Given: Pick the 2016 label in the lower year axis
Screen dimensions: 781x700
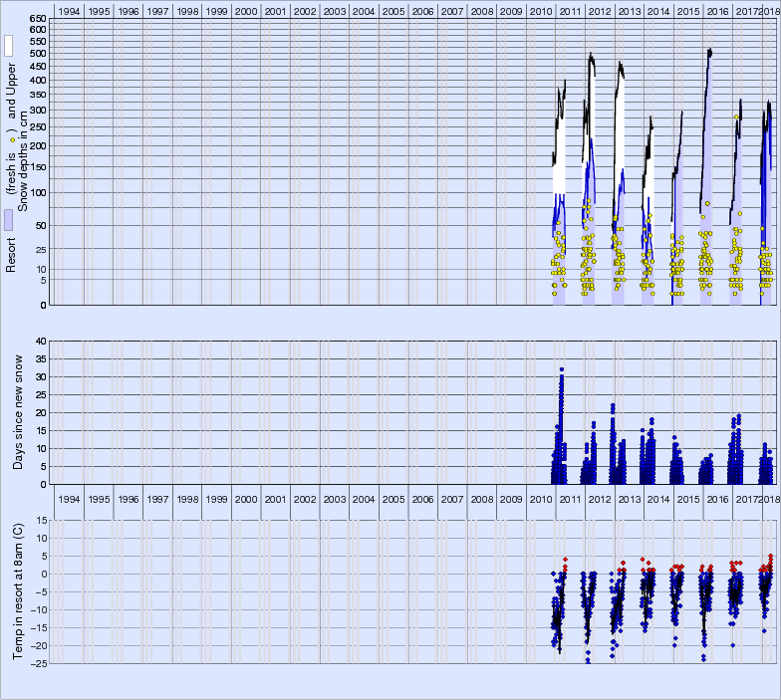Looking at the screenshot, I should click(x=717, y=499).
